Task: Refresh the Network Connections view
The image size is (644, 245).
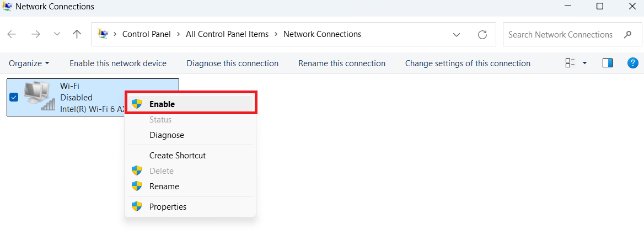Action: point(482,35)
